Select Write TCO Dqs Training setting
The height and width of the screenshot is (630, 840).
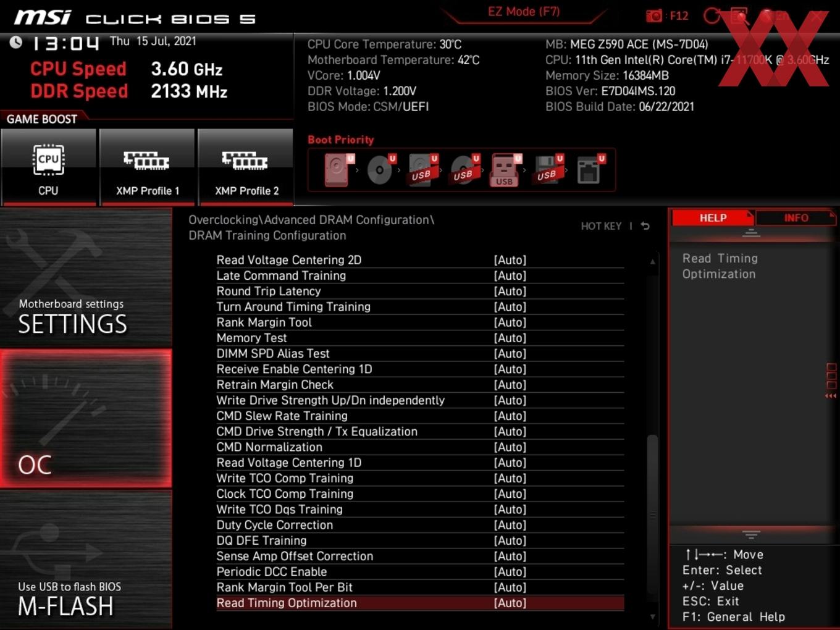tap(420, 510)
